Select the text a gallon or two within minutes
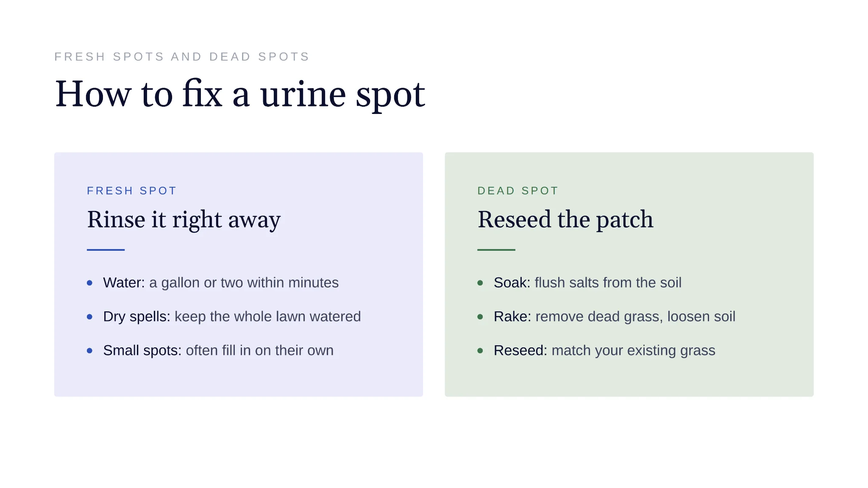This screenshot has width=868, height=488. (x=244, y=283)
